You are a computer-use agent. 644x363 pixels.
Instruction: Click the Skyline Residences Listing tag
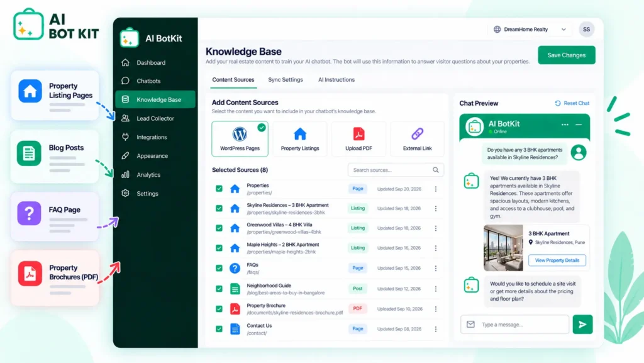click(358, 208)
